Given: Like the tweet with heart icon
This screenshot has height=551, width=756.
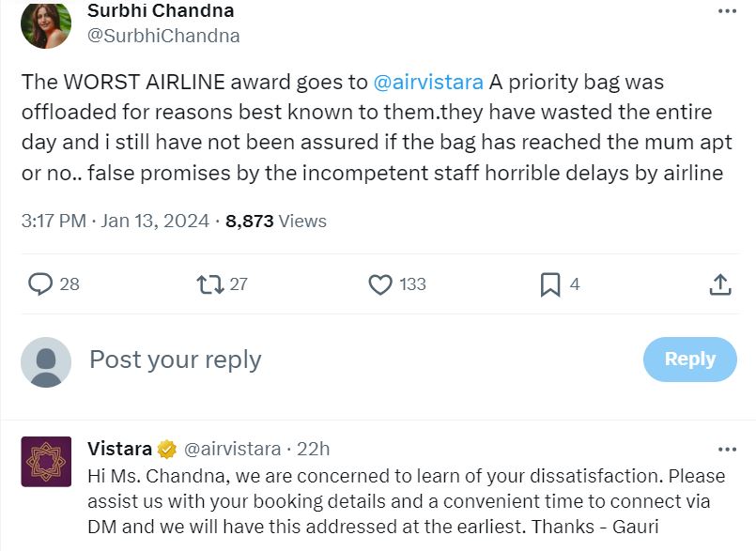Looking at the screenshot, I should click(x=380, y=283).
